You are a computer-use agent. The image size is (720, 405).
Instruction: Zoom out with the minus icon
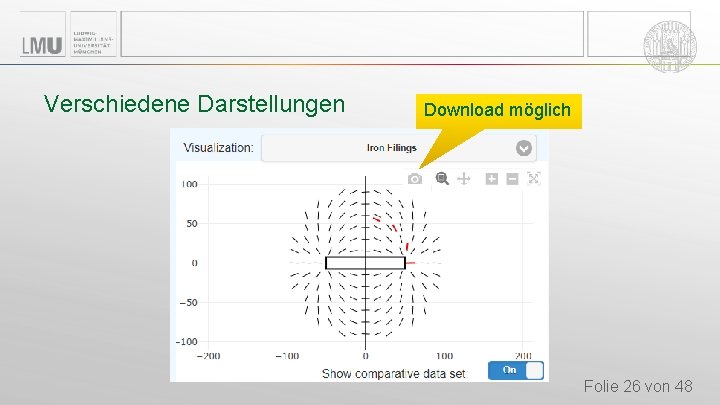(x=512, y=179)
